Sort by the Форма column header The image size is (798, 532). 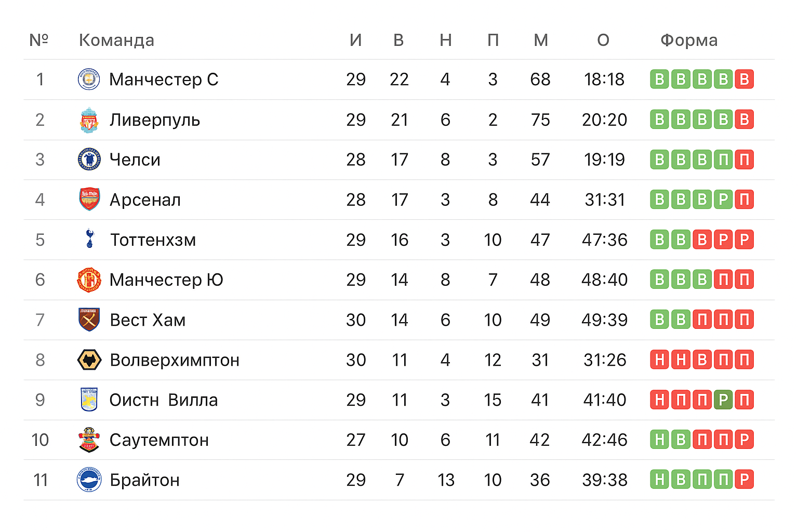[x=688, y=41]
